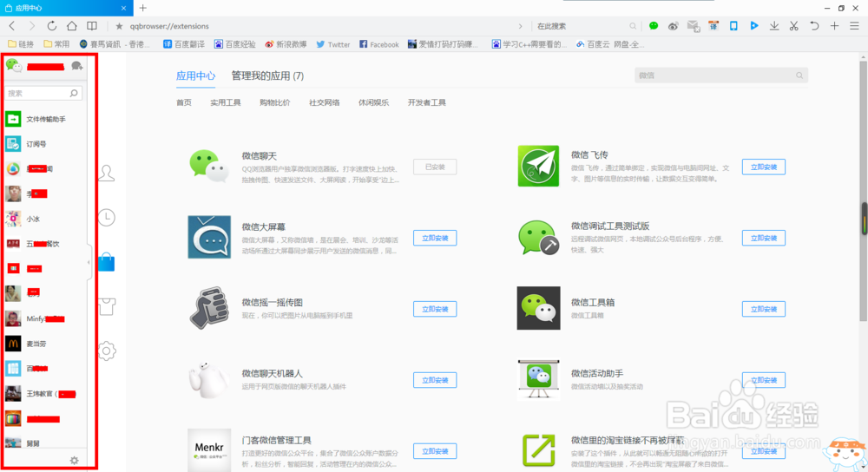Click the account person icon in sidebar
Screen dimensions: 868x472
107,174
